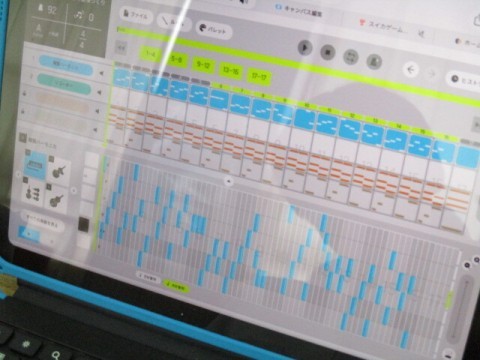480x360 pixels.
Task: Toggle loop playback icon
Action: (351, 56)
